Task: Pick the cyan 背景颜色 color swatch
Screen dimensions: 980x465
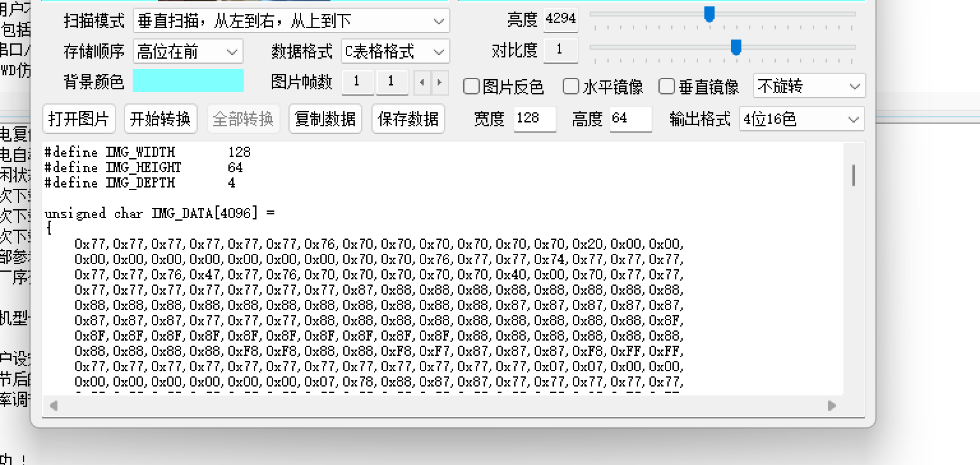Action: [188, 81]
